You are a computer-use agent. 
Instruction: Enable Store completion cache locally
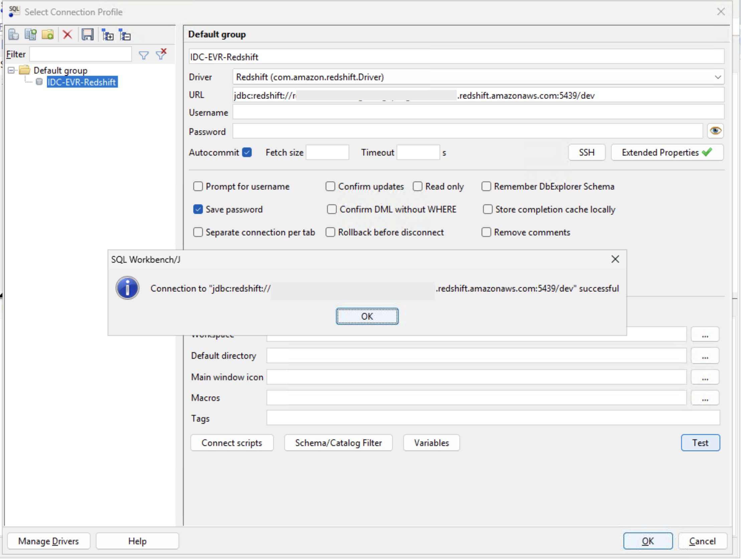[x=488, y=209]
